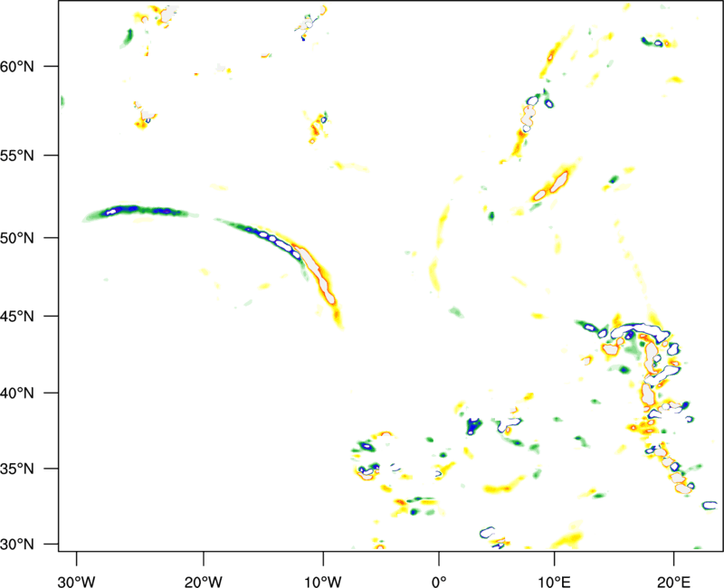Click the 60°N latitude label
This screenshot has width=724, height=588.
tap(17, 66)
